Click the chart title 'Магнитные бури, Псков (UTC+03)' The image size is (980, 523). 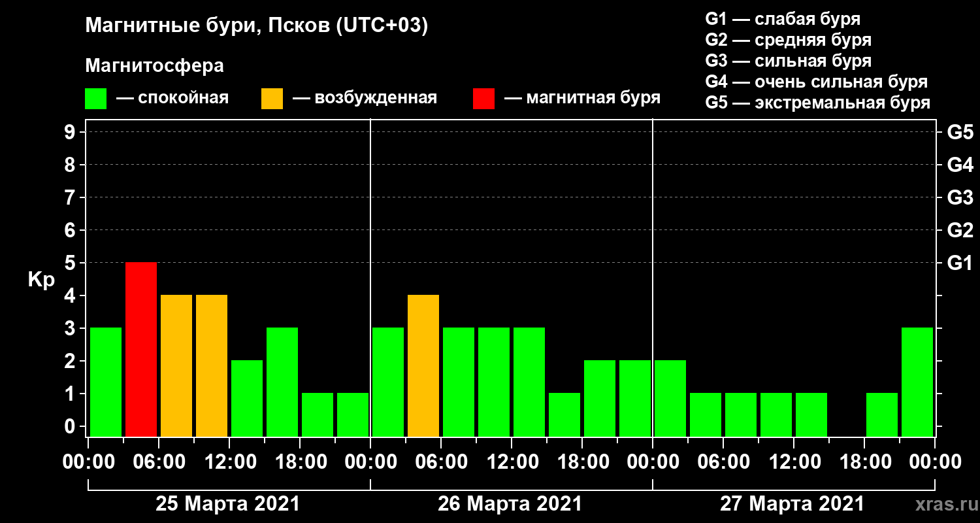coord(257,27)
